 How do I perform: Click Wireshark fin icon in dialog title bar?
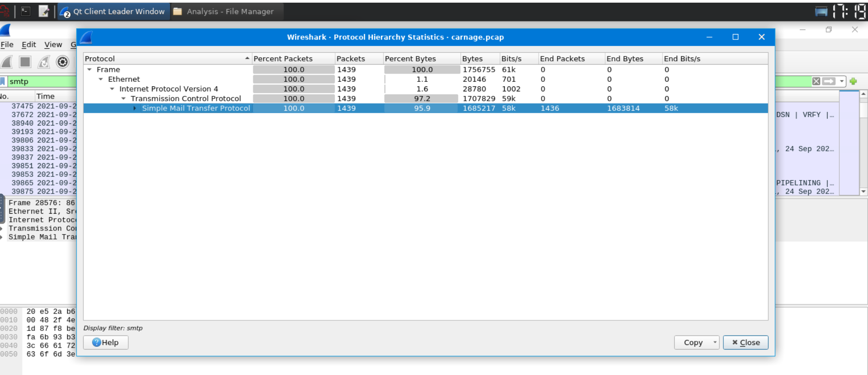pos(86,37)
